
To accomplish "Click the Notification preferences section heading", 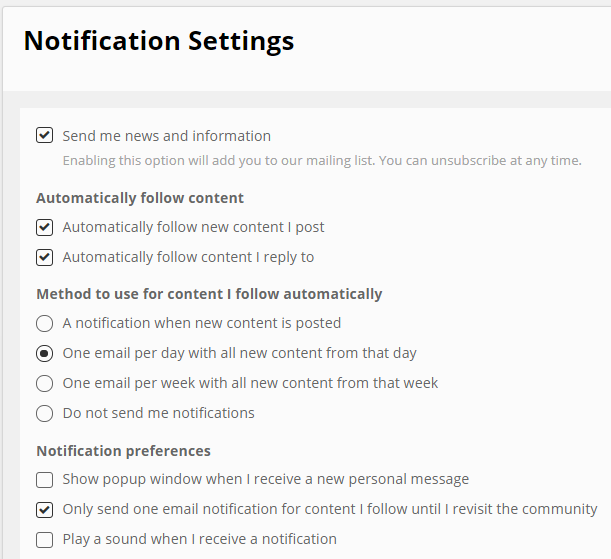I will coord(124,451).
